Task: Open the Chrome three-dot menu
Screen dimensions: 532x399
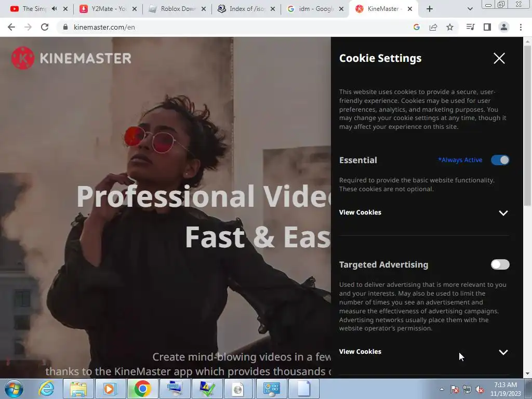Action: click(521, 27)
